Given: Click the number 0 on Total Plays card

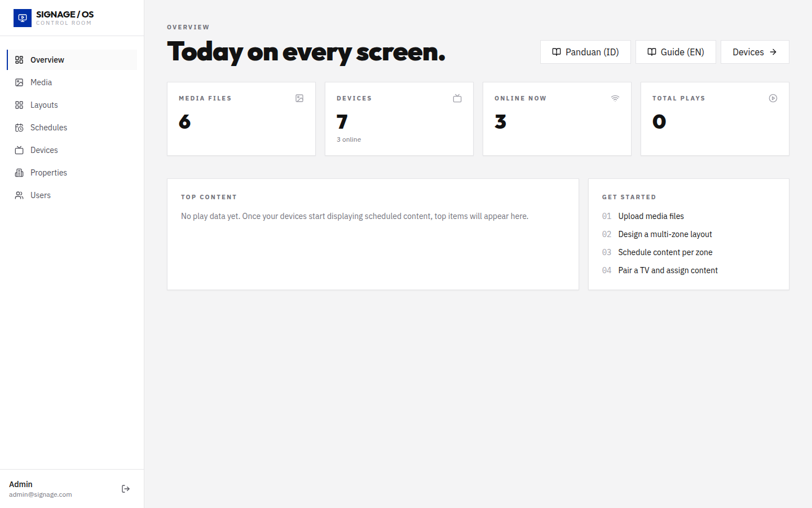Looking at the screenshot, I should coord(659,122).
